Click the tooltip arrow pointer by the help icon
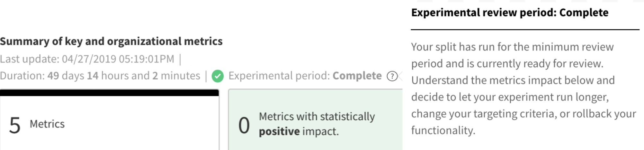Screen dimensions: 644x150 [400, 76]
